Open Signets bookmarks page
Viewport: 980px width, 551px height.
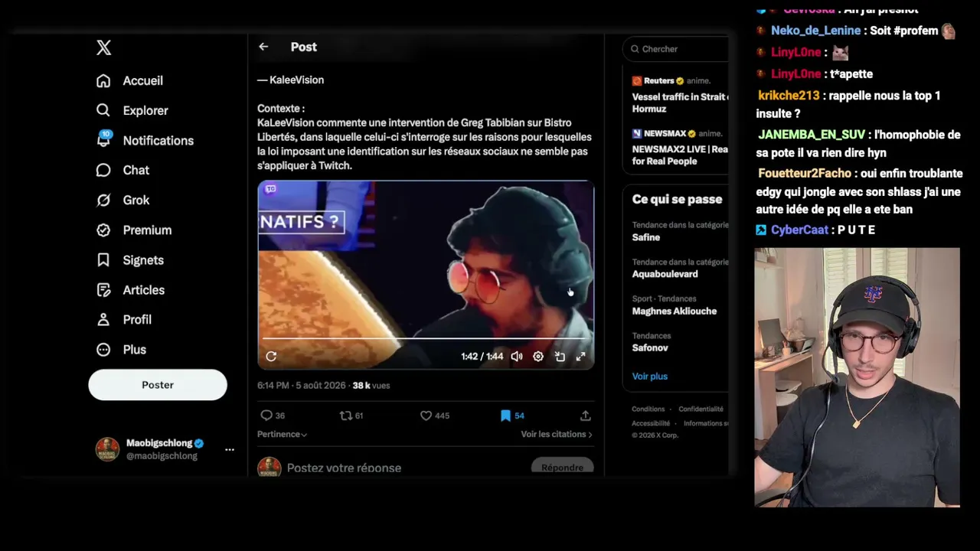(130, 260)
